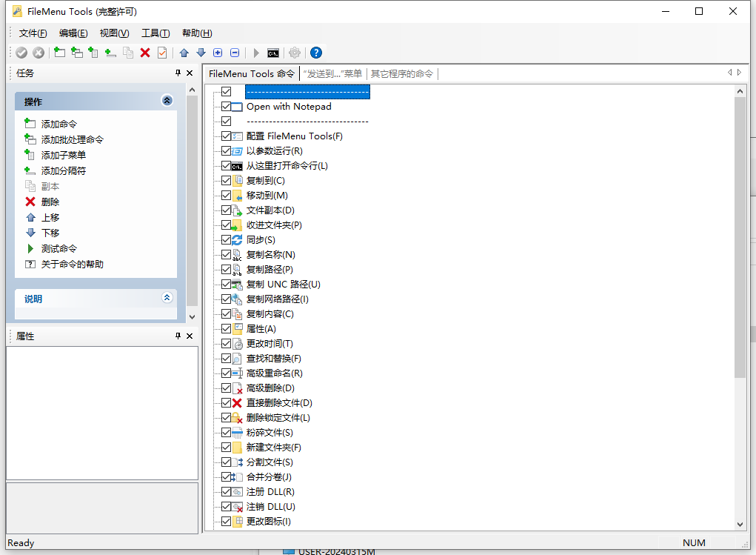Screen dimensions: 756x555
Task: Toggle the 分割文件(S) checkbox
Action: click(x=226, y=462)
